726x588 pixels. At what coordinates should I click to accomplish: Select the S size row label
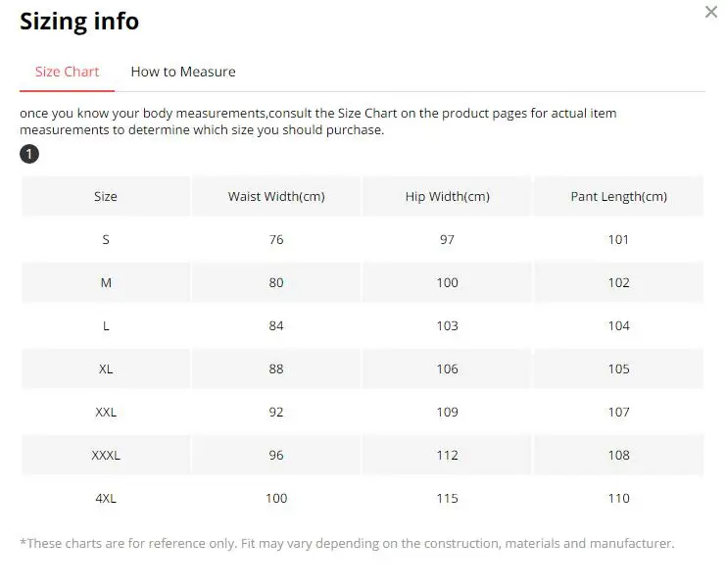pos(106,239)
